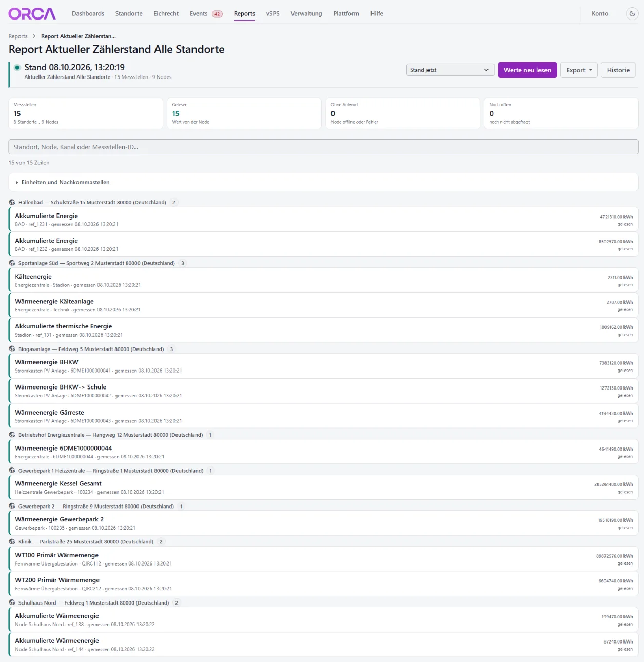
Task: Open the Export dropdown menu
Action: [x=579, y=70]
